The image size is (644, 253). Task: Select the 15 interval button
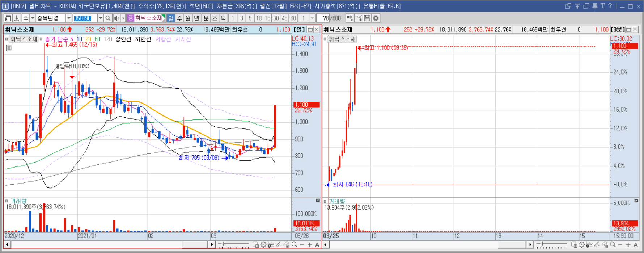tap(267, 18)
